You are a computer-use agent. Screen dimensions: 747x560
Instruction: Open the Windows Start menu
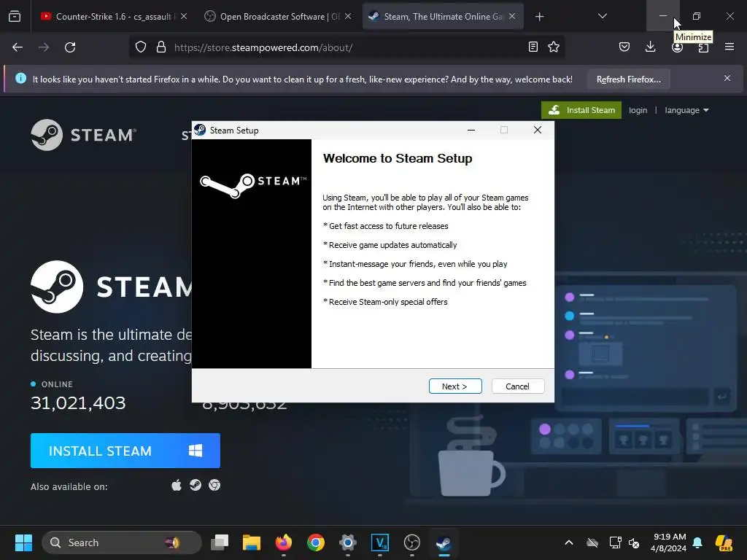click(x=23, y=542)
